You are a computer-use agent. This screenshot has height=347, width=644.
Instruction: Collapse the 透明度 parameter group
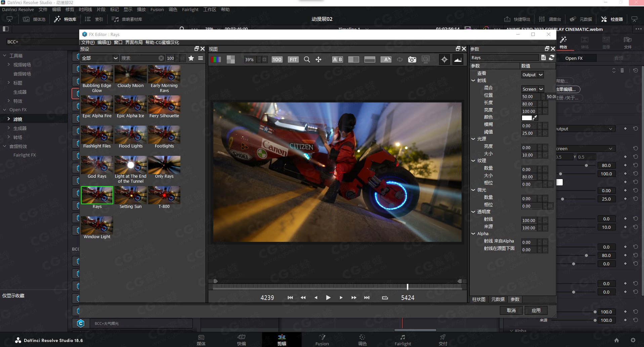[473, 212]
